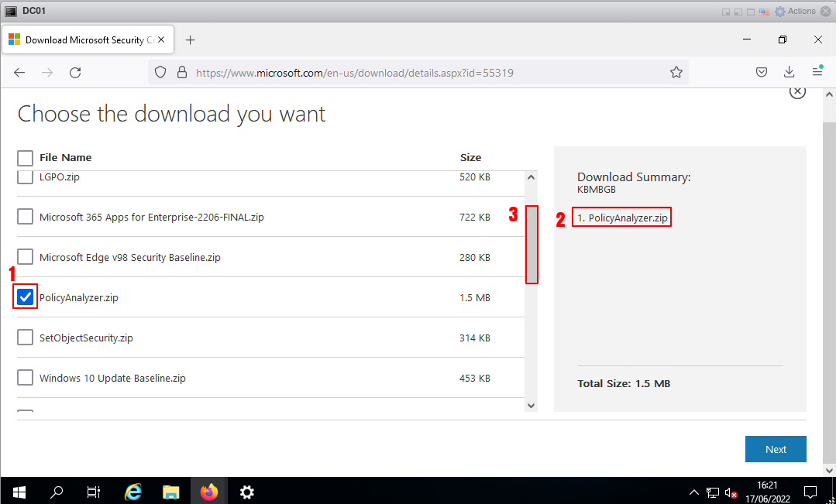Open a new browser tab
This screenshot has height=504, width=836.
pos(191,40)
